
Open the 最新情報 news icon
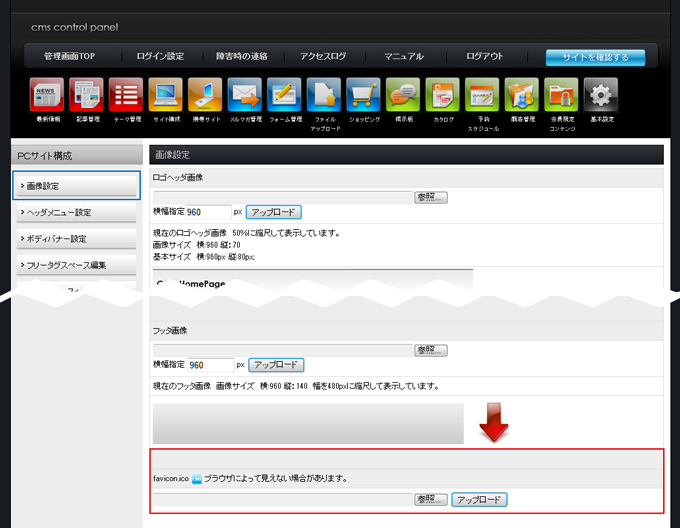click(x=48, y=95)
